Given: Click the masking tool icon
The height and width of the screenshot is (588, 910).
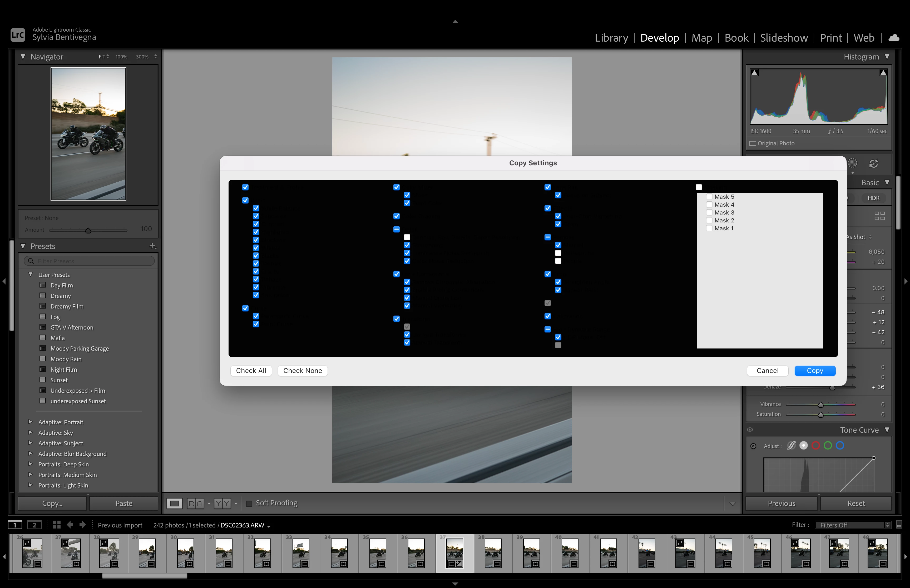Looking at the screenshot, I should [x=852, y=163].
